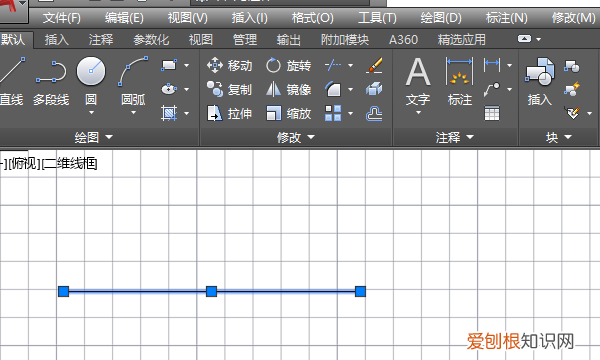
Task: Click the Dimension (标注) button
Action: click(460, 81)
